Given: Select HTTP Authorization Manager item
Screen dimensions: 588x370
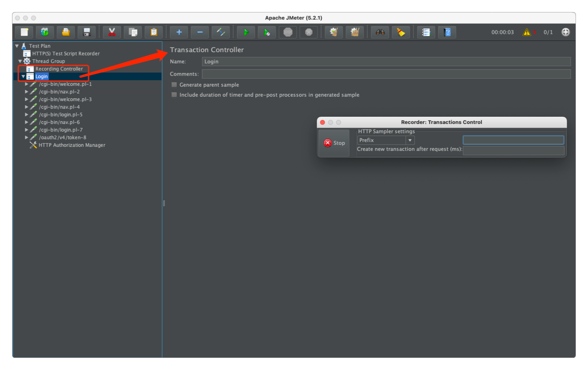Looking at the screenshot, I should pos(72,145).
